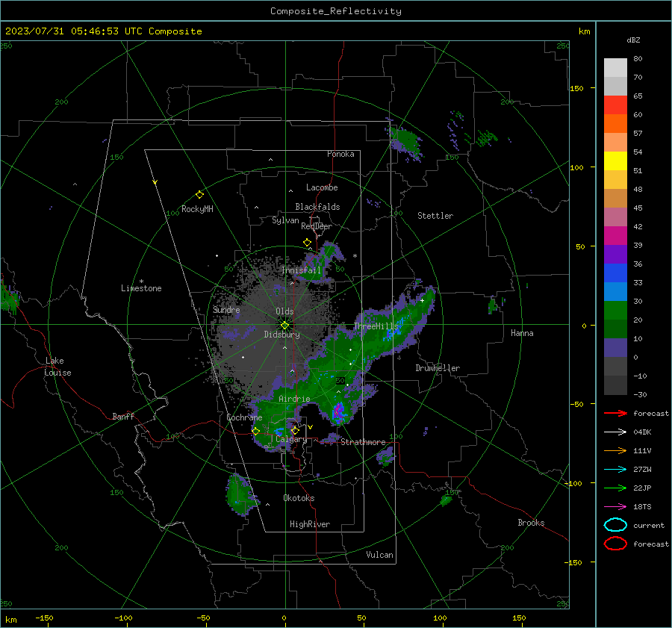Viewport: 672px width, 628px height.
Task: Select the 33 dBZ blue color swatch
Action: point(615,273)
